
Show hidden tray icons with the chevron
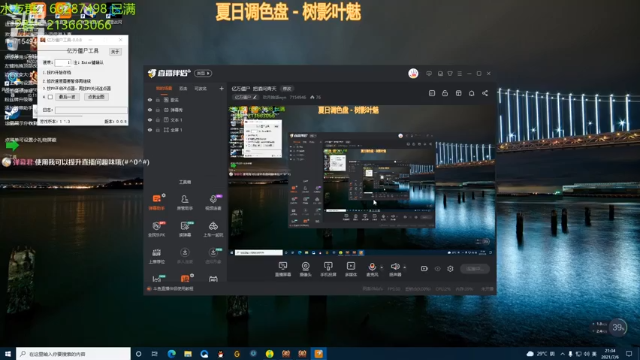coord(563,353)
